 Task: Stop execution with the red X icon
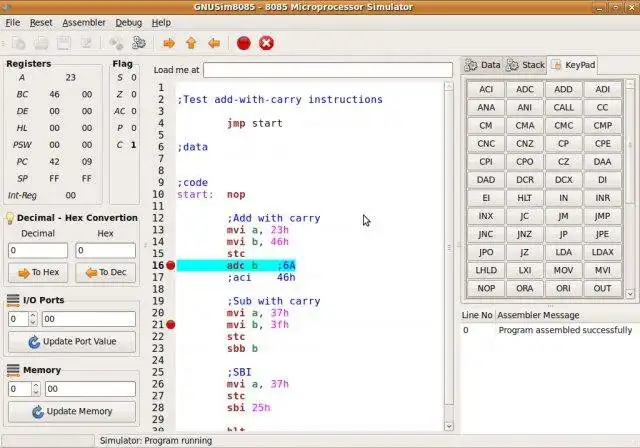pyautogui.click(x=266, y=43)
